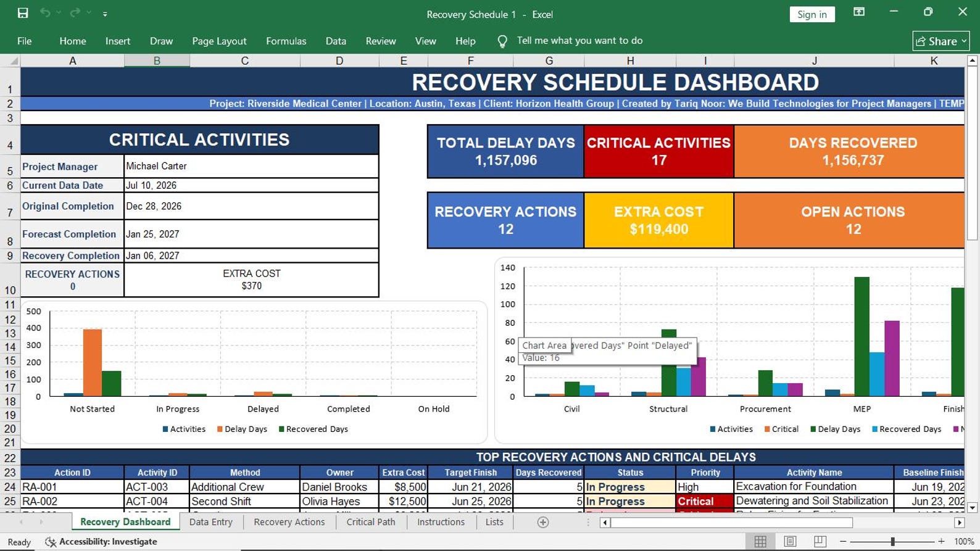Expand the Customize Quick Access Toolbar arrow

click(105, 14)
